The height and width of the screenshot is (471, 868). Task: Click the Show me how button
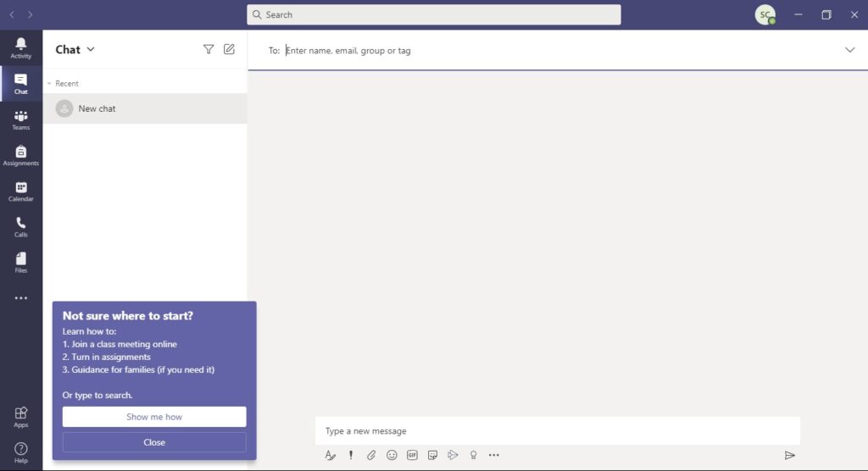click(x=154, y=417)
